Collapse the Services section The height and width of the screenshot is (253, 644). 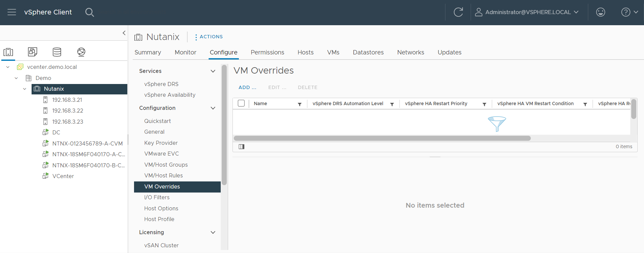tap(213, 71)
